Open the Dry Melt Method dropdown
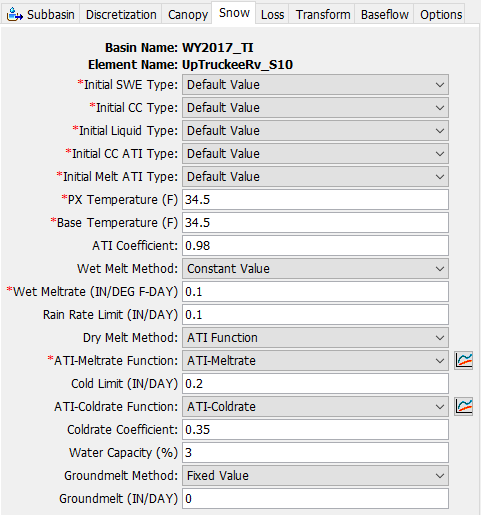This screenshot has height=515, width=481. pyautogui.click(x=315, y=338)
